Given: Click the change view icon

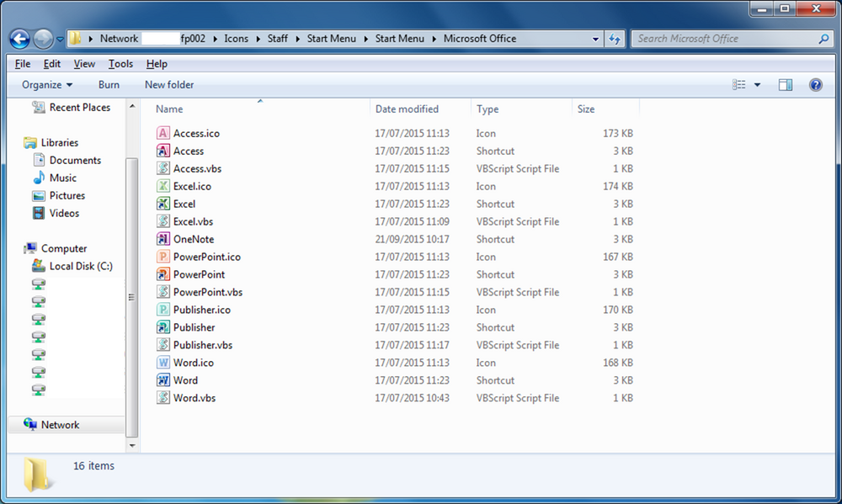Looking at the screenshot, I should coord(739,85).
